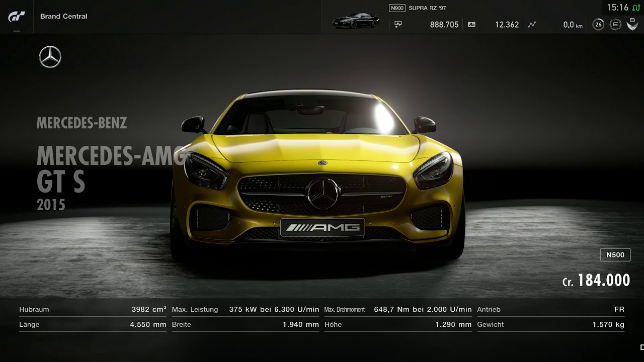Click the SUPRA RZ '97 label
This screenshot has width=644, height=362.
click(x=427, y=8)
